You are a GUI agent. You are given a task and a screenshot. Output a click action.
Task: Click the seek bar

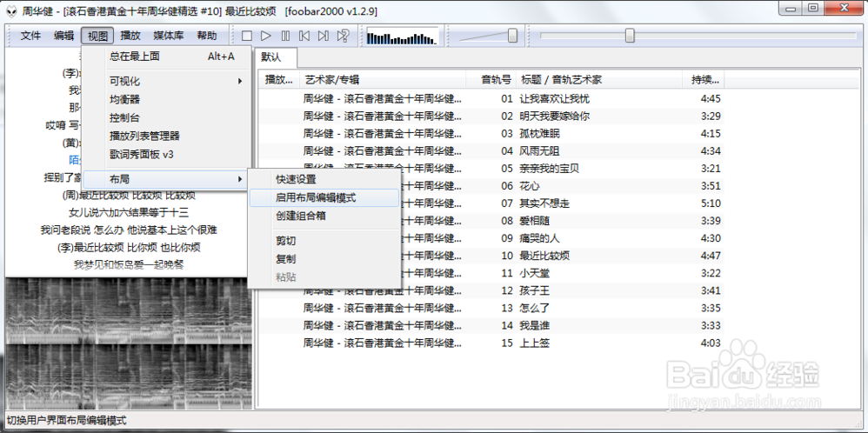[698, 36]
